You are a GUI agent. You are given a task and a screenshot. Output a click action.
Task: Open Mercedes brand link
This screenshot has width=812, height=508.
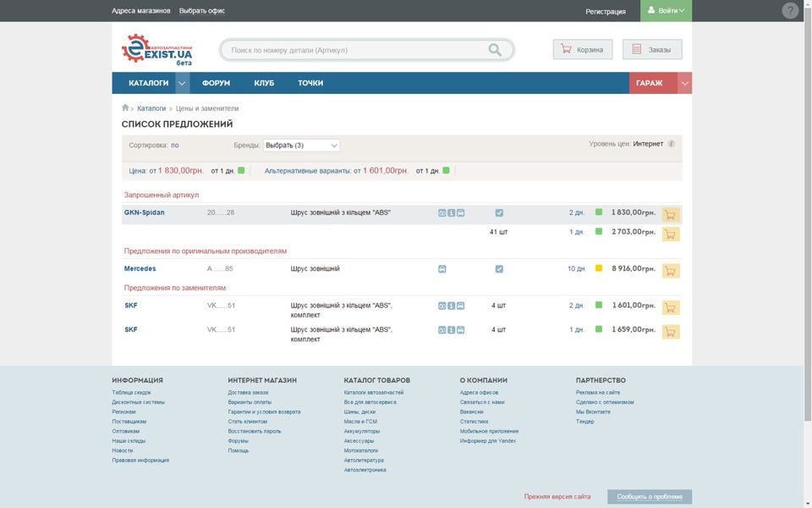tap(140, 268)
